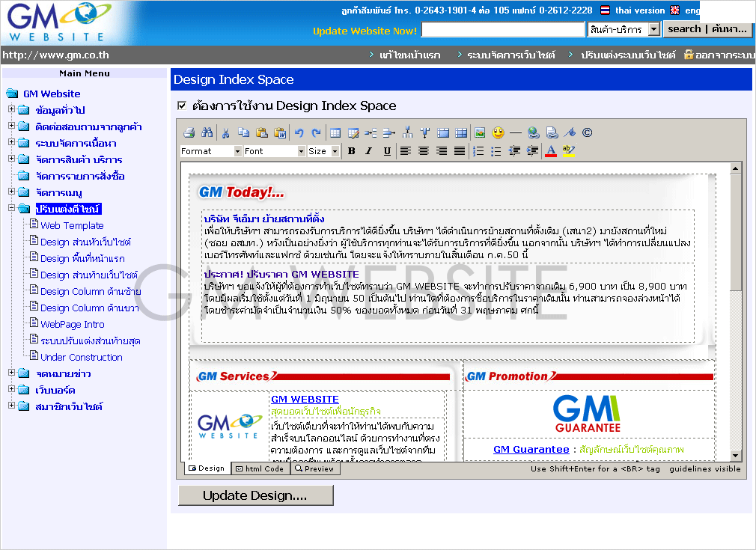756x550 pixels.
Task: Switch to thai version
Action: point(639,10)
